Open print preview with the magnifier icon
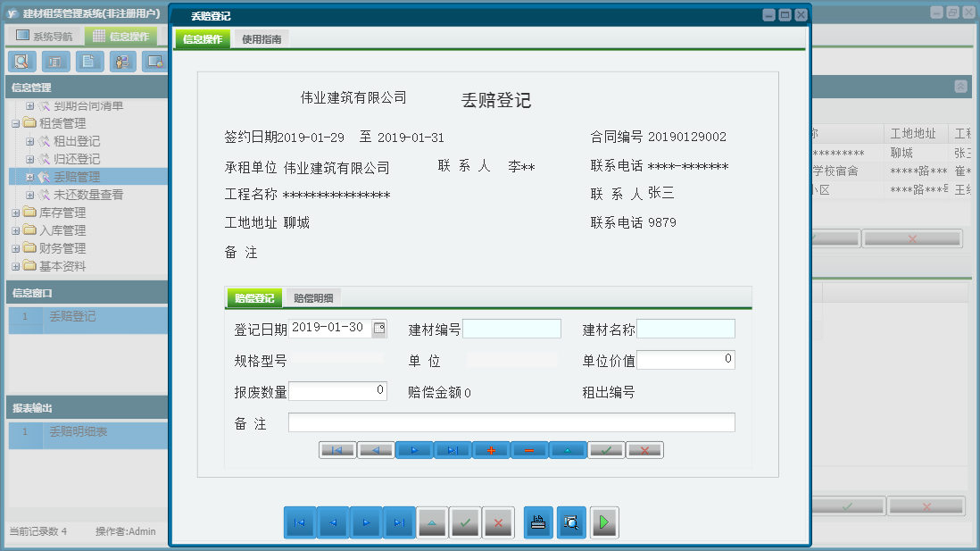 click(x=571, y=522)
